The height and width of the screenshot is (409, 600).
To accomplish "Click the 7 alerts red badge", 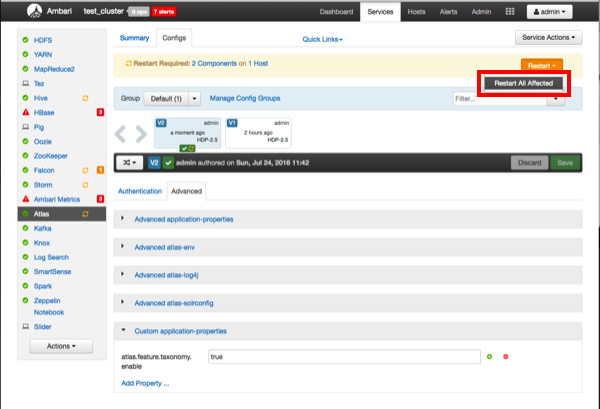I will [x=164, y=12].
